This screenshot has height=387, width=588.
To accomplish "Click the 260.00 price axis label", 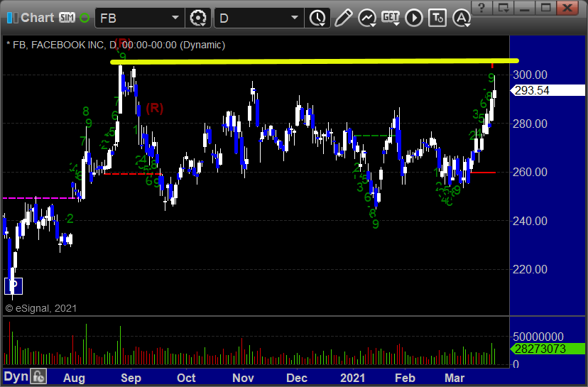I will (530, 172).
